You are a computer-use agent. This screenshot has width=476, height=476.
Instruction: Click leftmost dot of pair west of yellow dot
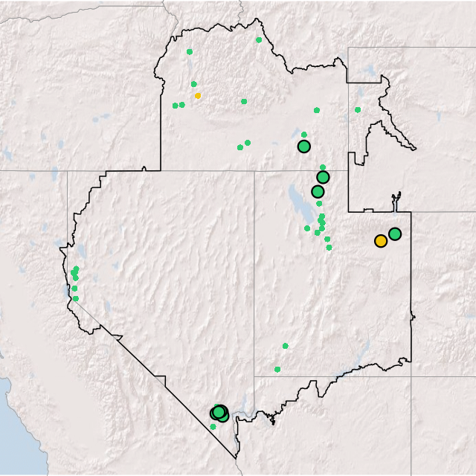pyautogui.click(x=175, y=106)
